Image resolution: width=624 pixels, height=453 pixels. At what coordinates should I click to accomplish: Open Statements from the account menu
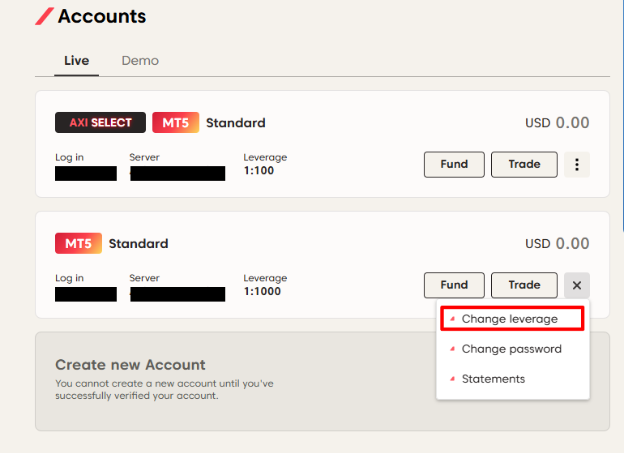(493, 379)
